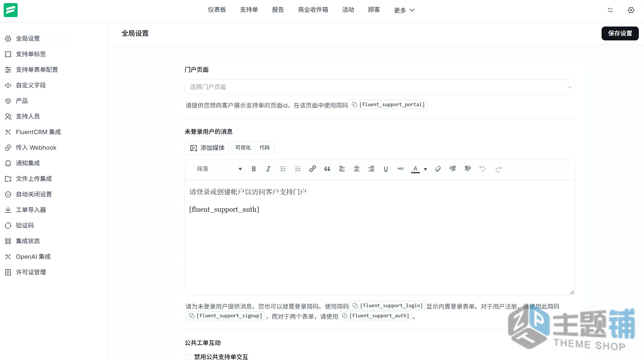This screenshot has width=644, height=360.
Task: Open the 顾客 menu item
Action: click(x=374, y=10)
